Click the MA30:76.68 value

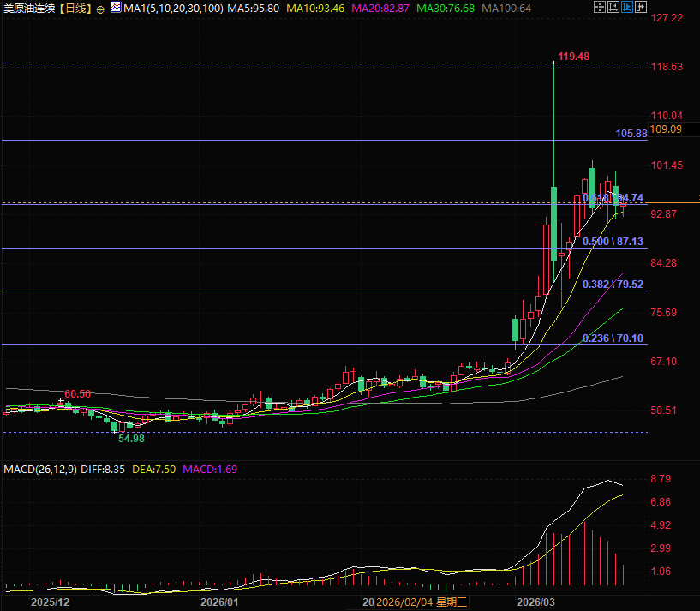tap(445, 9)
